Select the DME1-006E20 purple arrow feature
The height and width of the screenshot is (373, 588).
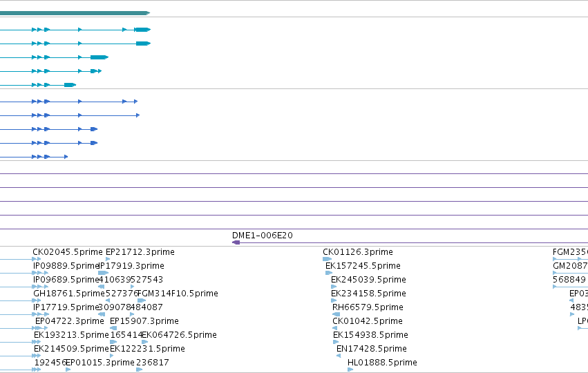pos(410,242)
